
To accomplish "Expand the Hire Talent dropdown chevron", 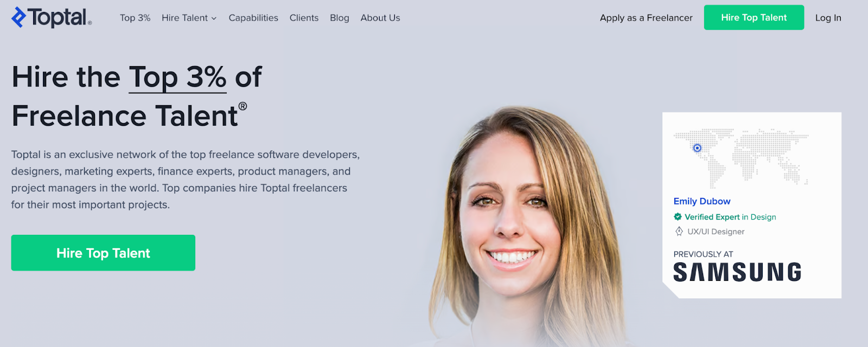I will point(214,18).
